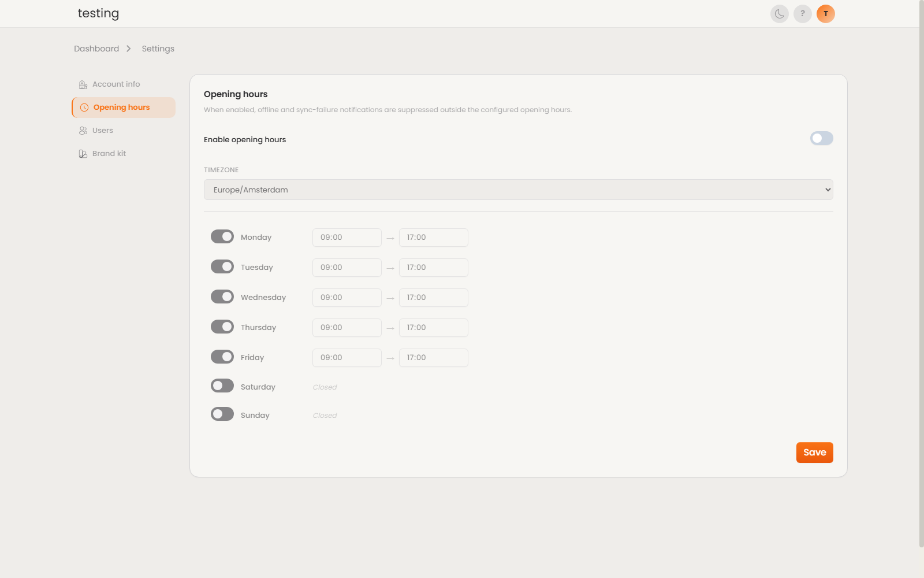Enable Saturday opening hours
Viewport: 924px width, 578px height.
tap(222, 386)
